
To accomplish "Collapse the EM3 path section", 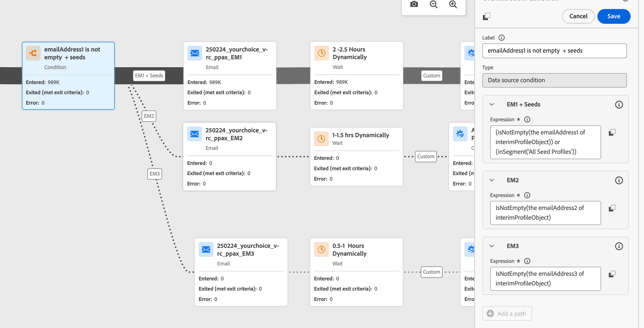I will coord(491,246).
